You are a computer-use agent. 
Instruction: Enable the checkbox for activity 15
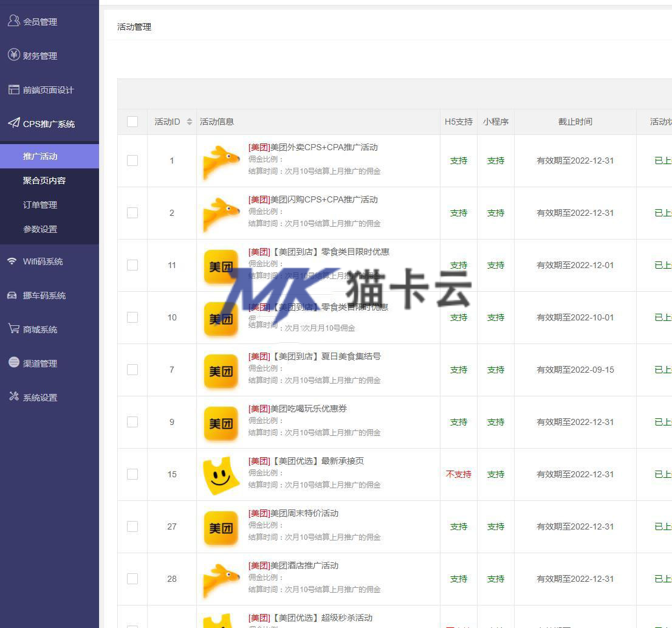pos(132,475)
